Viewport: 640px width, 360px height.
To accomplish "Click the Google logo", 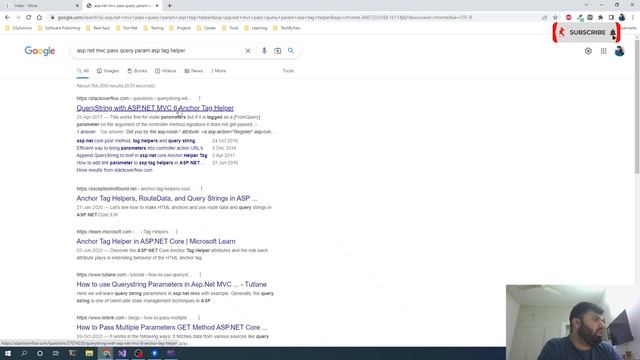I will point(40,51).
